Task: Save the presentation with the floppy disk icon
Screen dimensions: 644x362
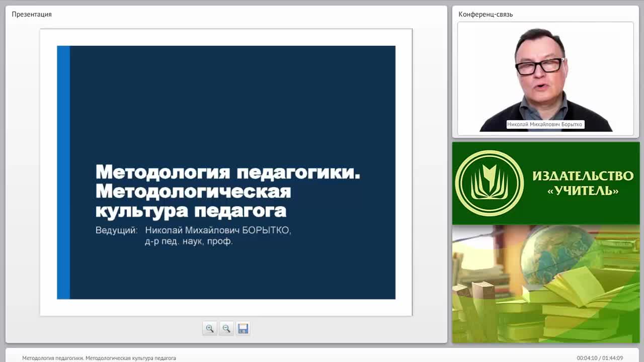Action: [243, 328]
